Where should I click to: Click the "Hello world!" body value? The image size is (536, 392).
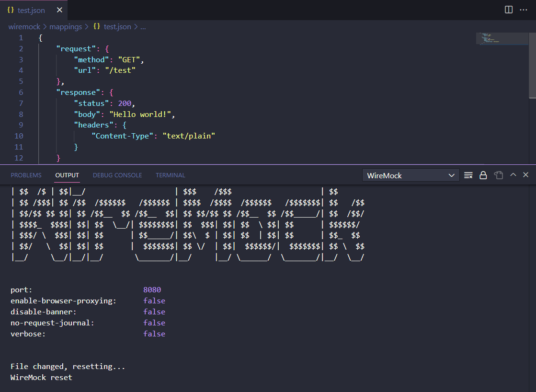click(140, 114)
